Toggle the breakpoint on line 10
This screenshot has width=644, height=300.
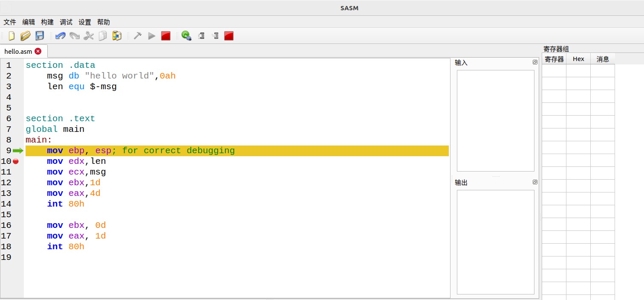tap(16, 161)
